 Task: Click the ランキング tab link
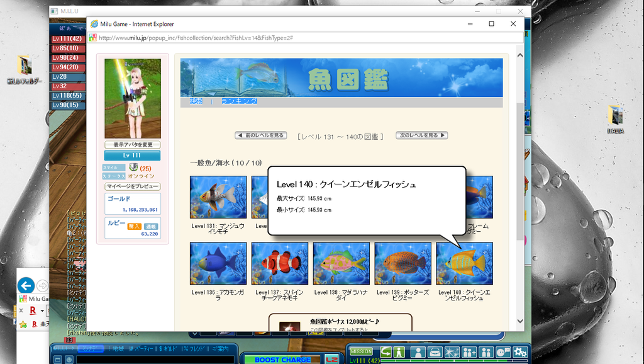(x=239, y=101)
